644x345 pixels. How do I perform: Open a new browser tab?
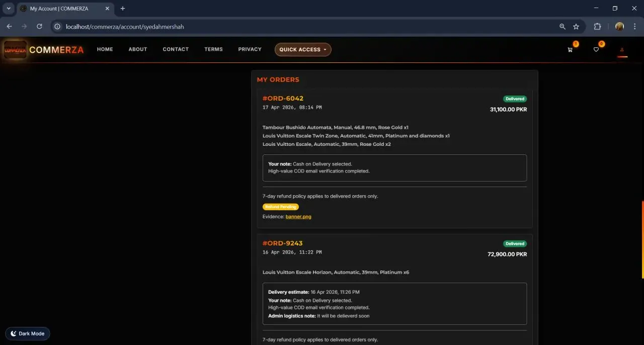click(123, 9)
